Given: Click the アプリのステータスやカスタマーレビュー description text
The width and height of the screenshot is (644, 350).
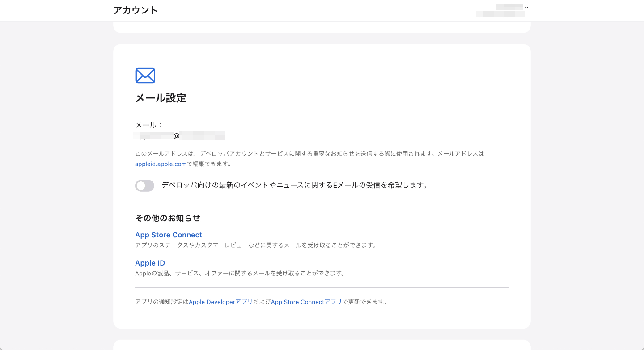Looking at the screenshot, I should [255, 245].
